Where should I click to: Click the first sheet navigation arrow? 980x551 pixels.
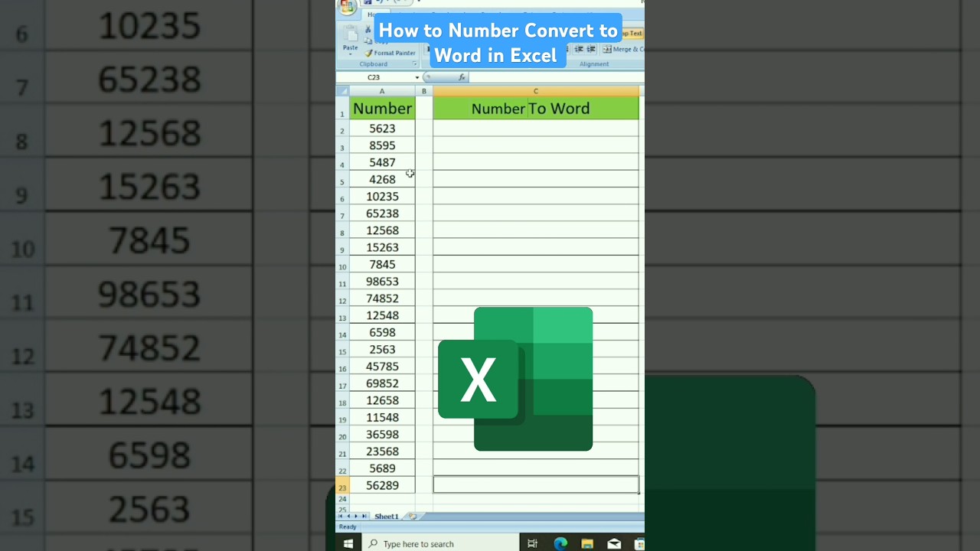(x=340, y=516)
